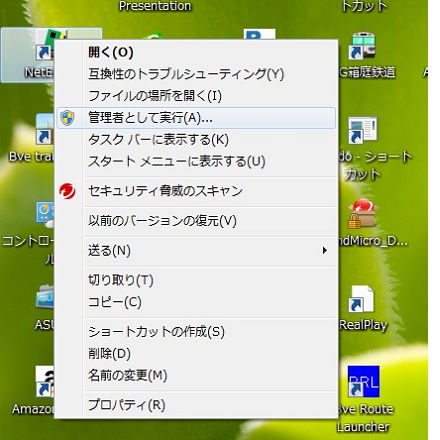Image resolution: width=440 pixels, height=440 pixels.
Task: Select the ASUS desktop icon
Action: [45, 297]
